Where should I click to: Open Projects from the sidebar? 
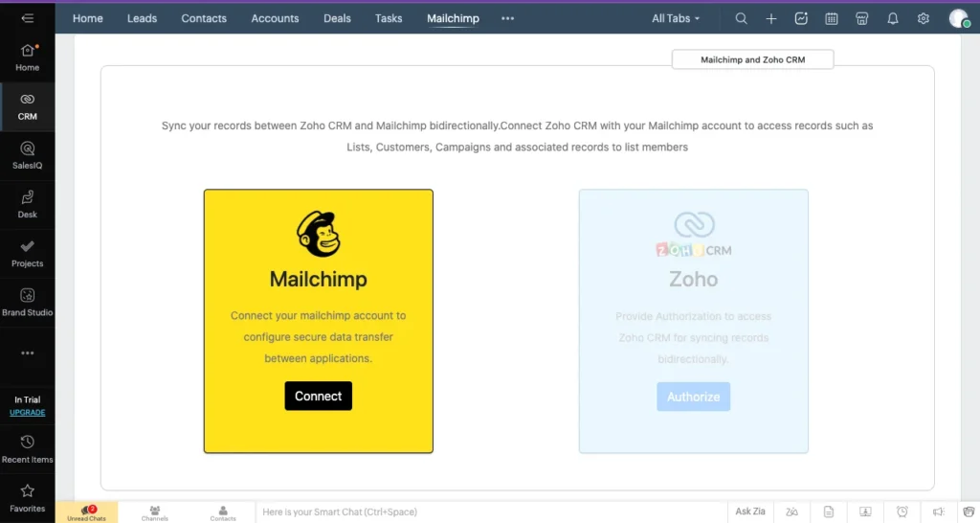pos(27,254)
